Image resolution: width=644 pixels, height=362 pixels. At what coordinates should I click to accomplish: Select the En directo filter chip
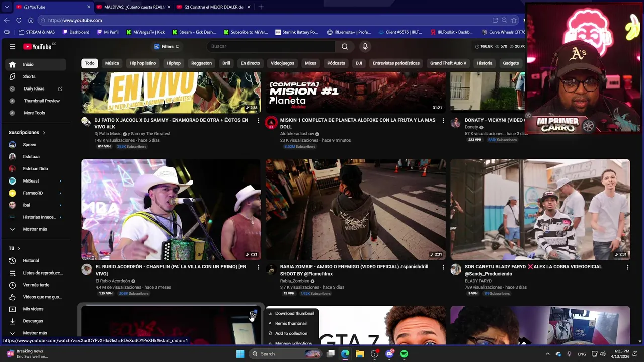click(x=250, y=63)
